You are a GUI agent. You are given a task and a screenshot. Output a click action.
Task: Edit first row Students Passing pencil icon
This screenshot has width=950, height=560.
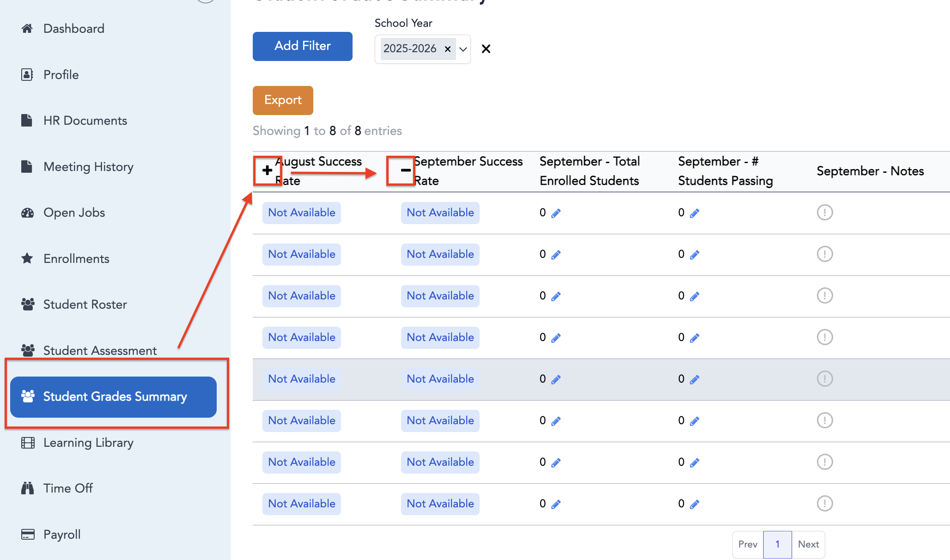pos(694,213)
